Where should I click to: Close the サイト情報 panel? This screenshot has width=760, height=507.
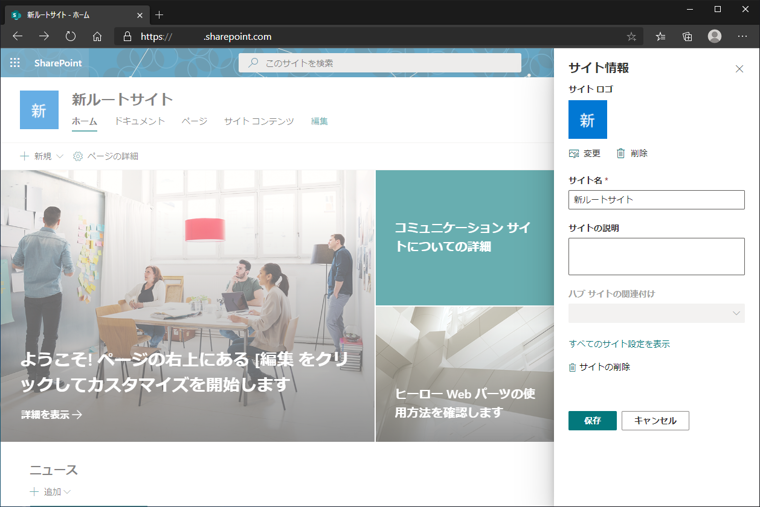(x=739, y=69)
